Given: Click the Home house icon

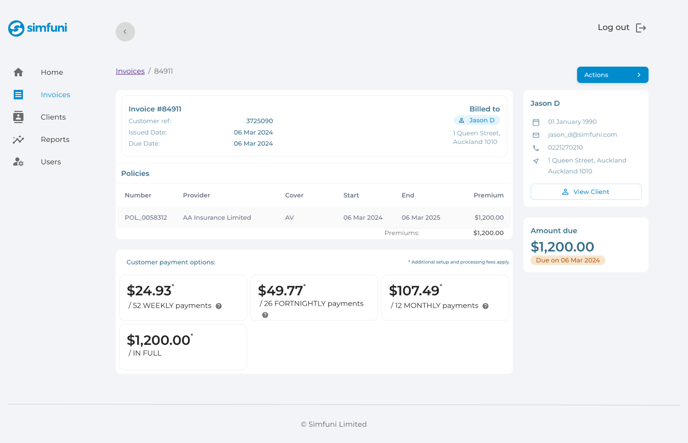Looking at the screenshot, I should [18, 72].
